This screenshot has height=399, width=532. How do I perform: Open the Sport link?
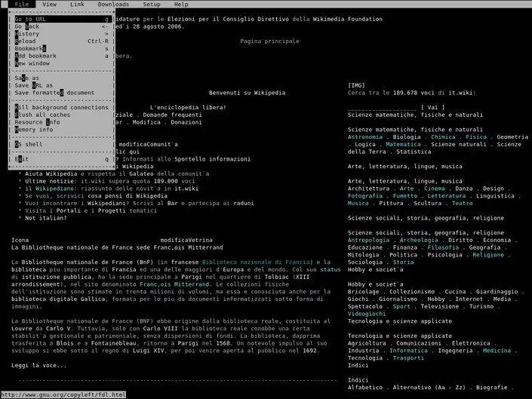tap(401, 306)
